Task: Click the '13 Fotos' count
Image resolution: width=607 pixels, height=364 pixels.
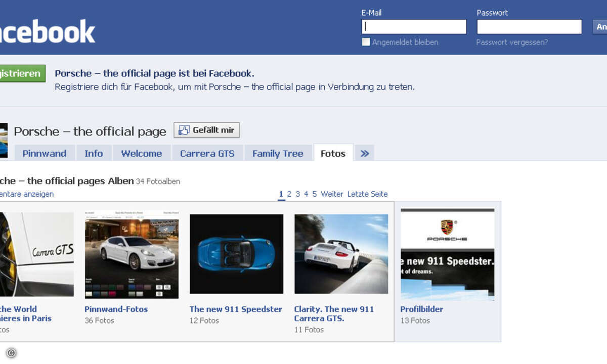Action: (415, 321)
